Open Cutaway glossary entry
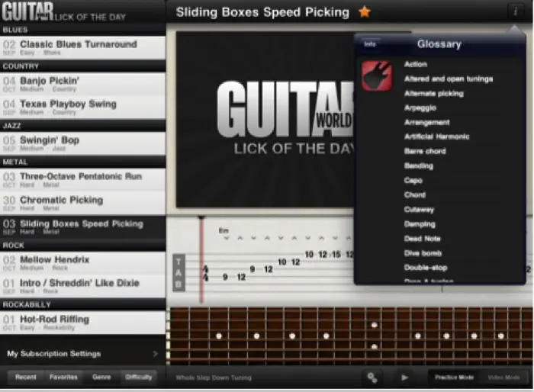This screenshot has width=534, height=392. point(419,210)
